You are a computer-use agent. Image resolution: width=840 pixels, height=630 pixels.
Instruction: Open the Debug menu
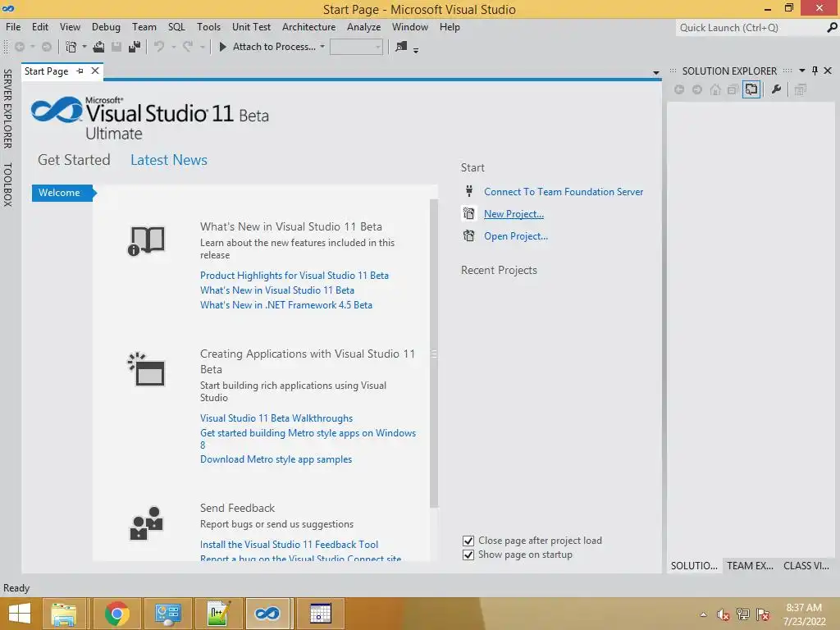click(x=106, y=27)
